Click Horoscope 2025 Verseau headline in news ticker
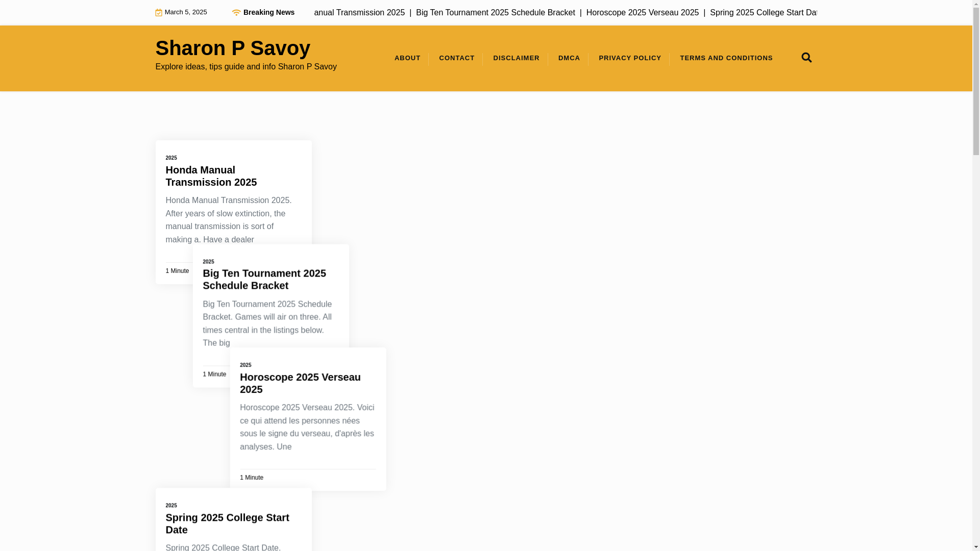The width and height of the screenshot is (980, 551). point(642,13)
